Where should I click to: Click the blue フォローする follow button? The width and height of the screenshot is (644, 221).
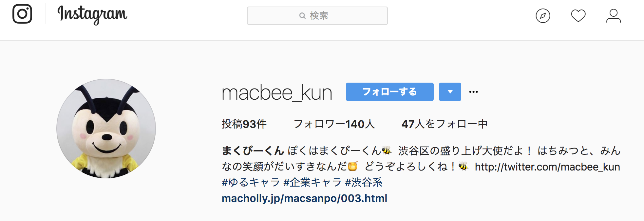[389, 92]
